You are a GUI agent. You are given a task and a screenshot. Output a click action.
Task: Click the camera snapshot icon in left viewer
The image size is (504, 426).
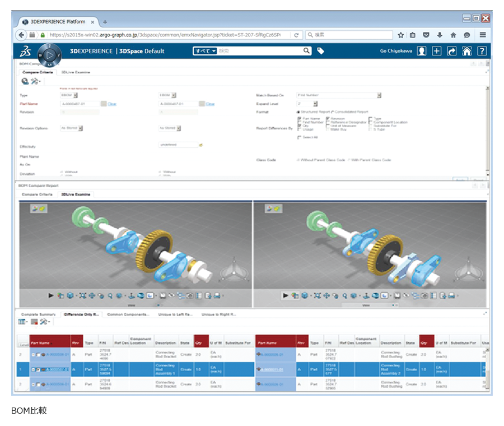[190, 295]
